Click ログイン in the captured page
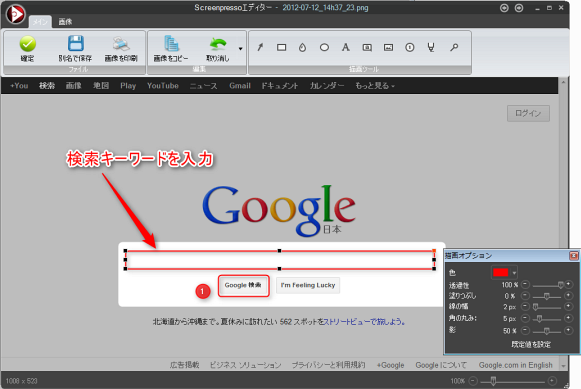The width and height of the screenshot is (581, 389). [528, 113]
